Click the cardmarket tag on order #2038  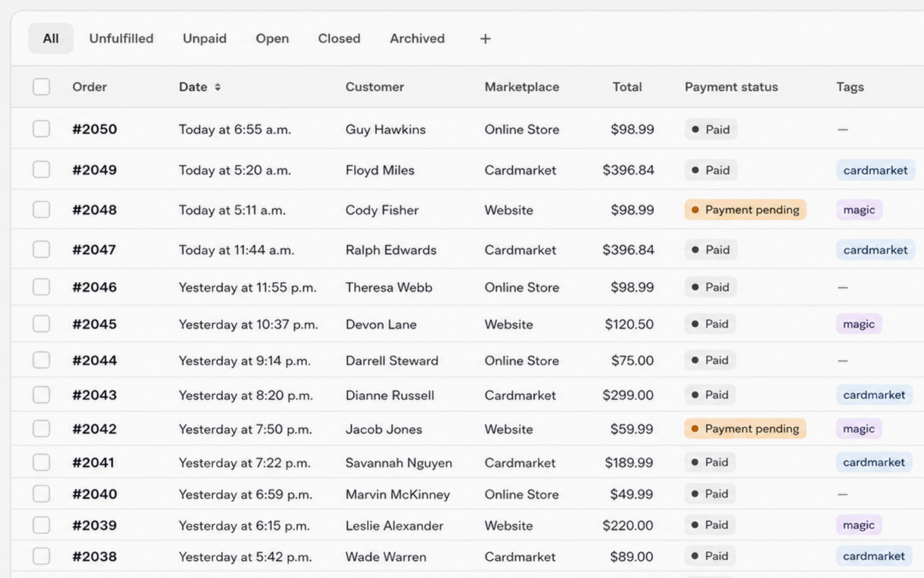tap(874, 556)
